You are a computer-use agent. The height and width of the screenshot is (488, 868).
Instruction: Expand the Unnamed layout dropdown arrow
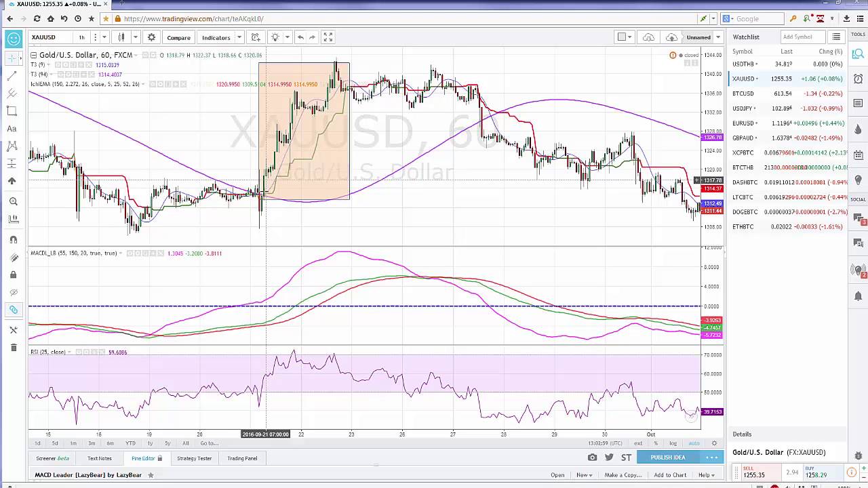(x=718, y=37)
